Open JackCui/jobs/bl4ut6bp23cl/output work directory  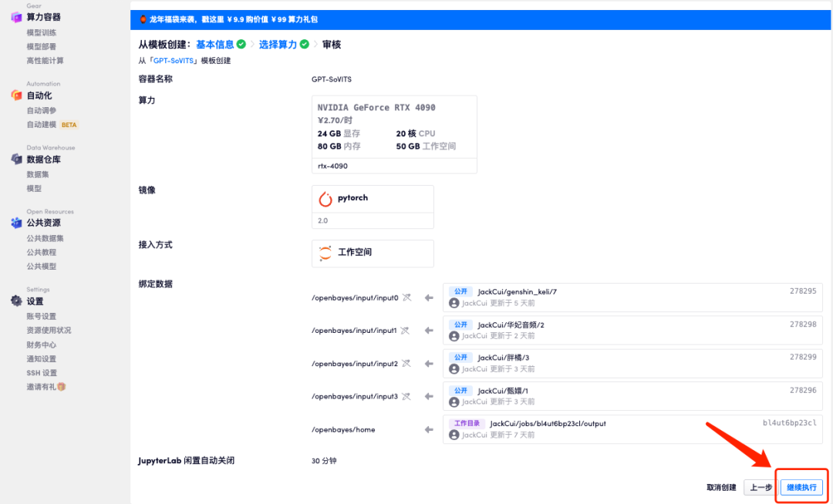[548, 423]
